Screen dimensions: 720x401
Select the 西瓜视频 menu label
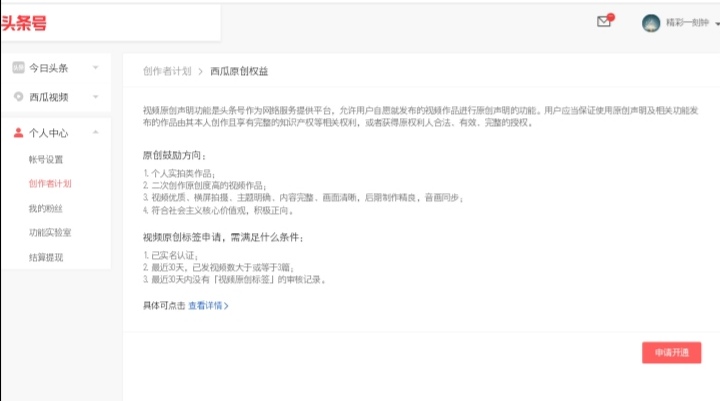coord(49,97)
